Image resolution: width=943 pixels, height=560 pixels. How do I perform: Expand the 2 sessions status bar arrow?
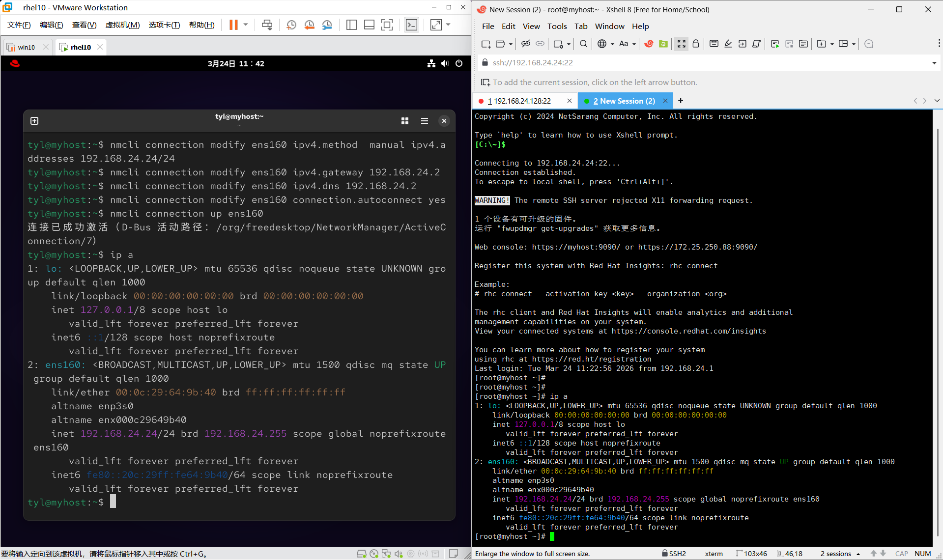pos(858,554)
